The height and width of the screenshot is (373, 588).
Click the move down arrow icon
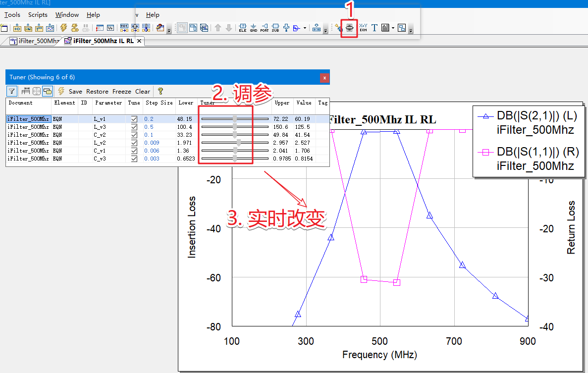pyautogui.click(x=229, y=28)
